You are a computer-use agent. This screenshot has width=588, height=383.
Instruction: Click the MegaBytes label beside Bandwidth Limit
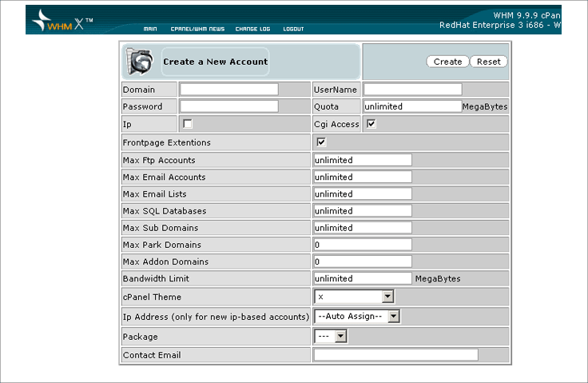point(438,278)
